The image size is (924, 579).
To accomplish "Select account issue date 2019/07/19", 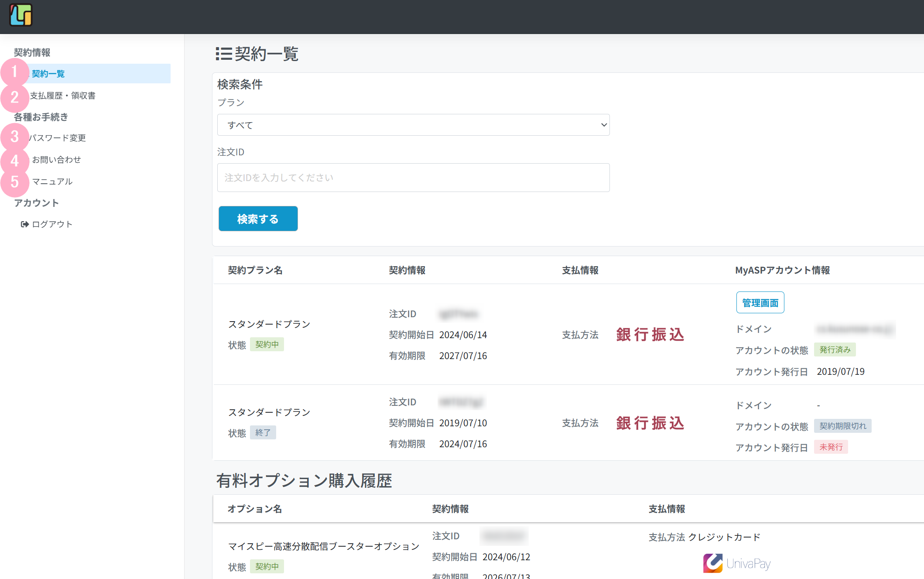I will (x=840, y=371).
